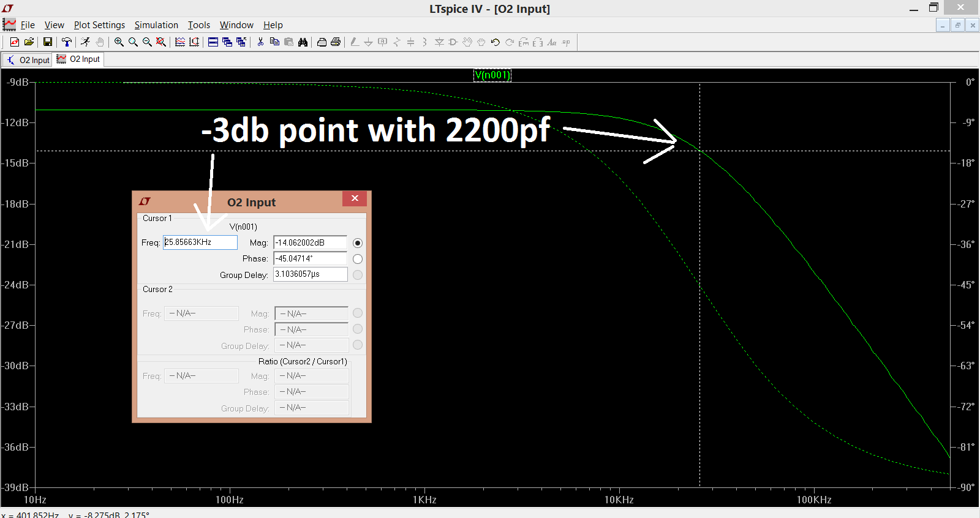Screen dimensions: 980x518
Task: Click the -15dB magnitude axis label
Action: [15, 163]
